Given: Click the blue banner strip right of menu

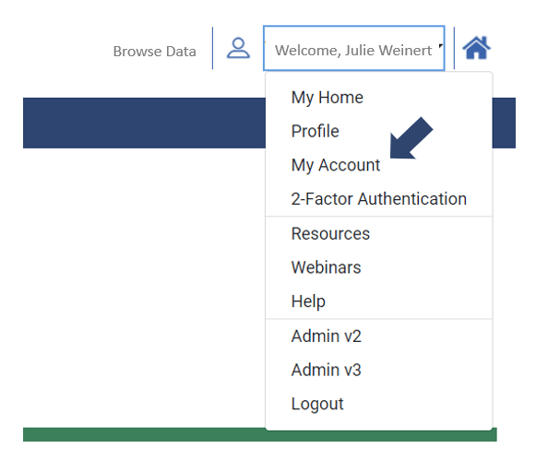Looking at the screenshot, I should tap(504, 123).
